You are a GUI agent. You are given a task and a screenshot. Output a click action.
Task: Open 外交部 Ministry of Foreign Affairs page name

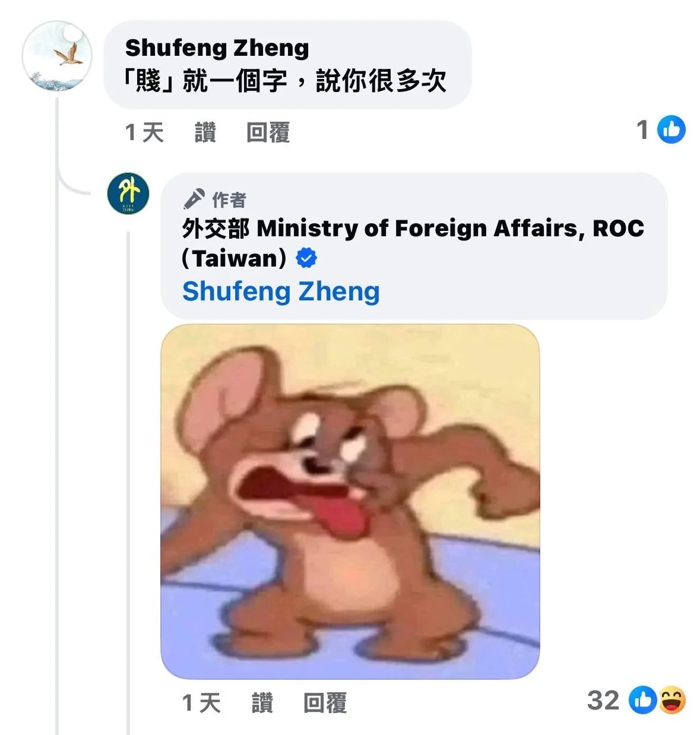tap(413, 242)
